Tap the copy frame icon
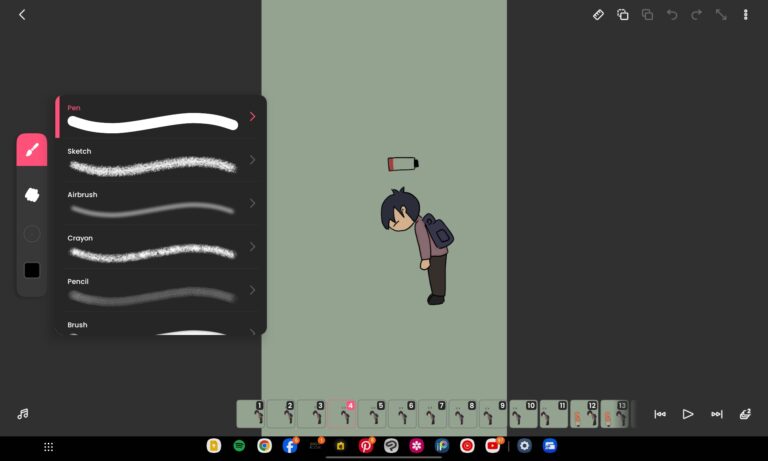Screen dimensions: 768x461 click(623, 15)
